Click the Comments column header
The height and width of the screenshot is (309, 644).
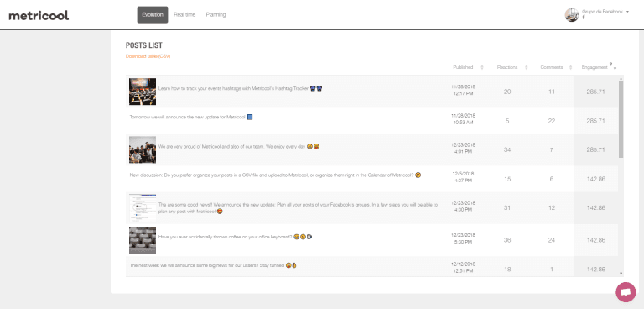[551, 67]
